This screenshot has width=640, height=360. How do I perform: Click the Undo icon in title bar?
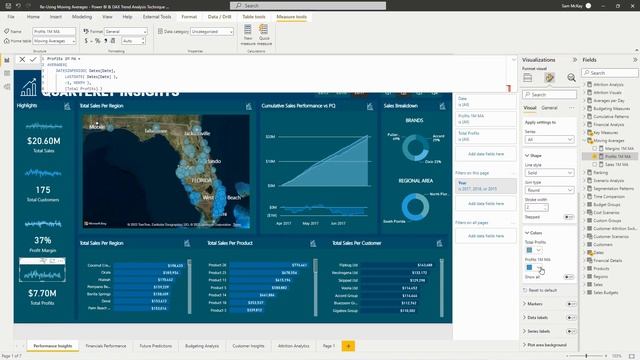18,6
